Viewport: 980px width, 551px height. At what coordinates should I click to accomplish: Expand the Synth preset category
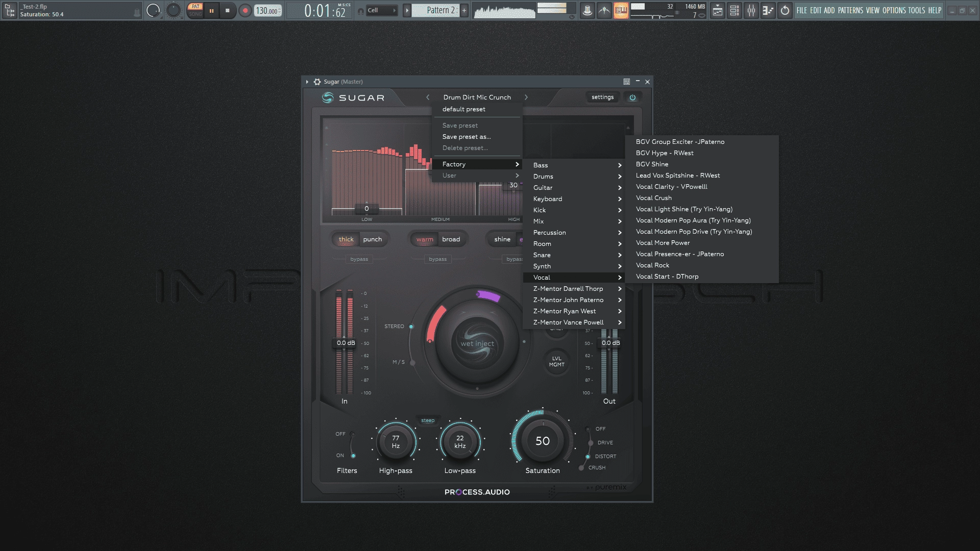coord(574,266)
